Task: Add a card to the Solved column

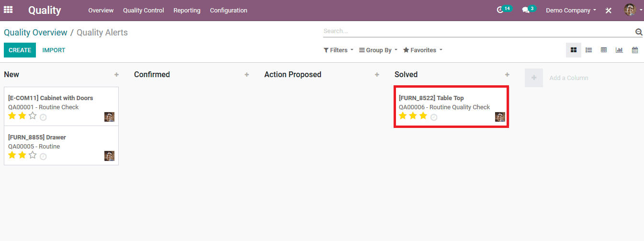Action: 507,75
